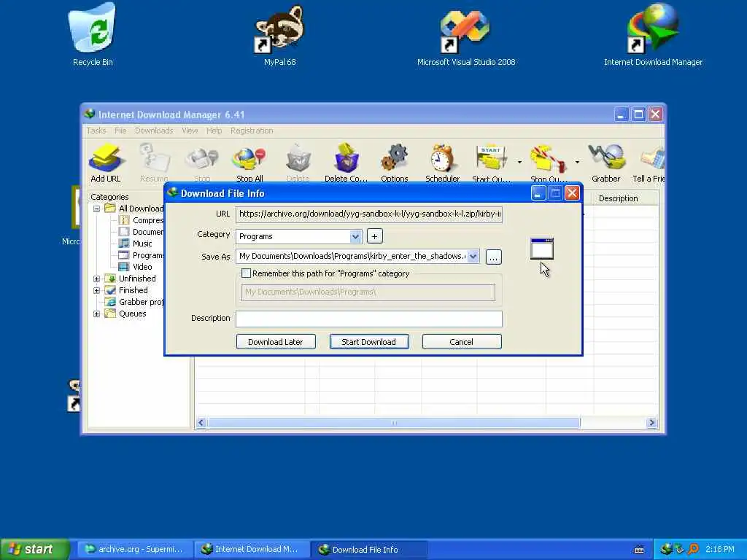Open the Help menu

(214, 131)
